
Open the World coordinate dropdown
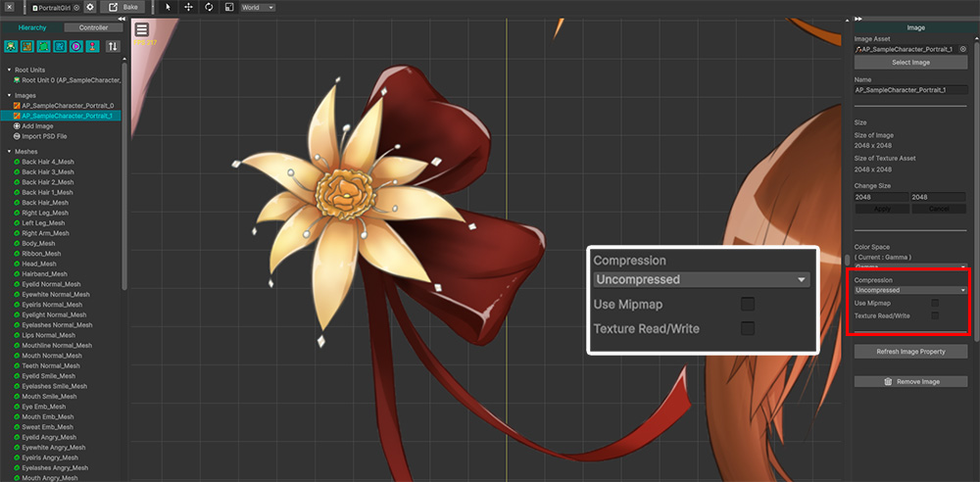(258, 8)
